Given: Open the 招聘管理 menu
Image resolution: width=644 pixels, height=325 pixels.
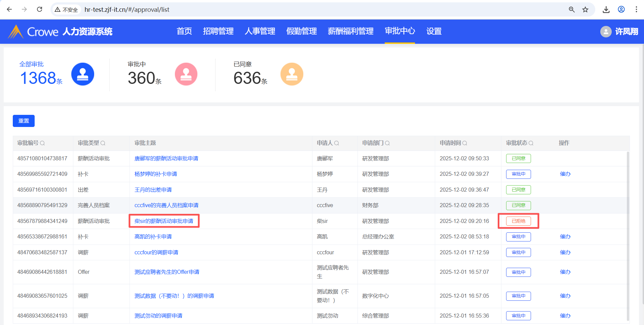Looking at the screenshot, I should click(218, 31).
